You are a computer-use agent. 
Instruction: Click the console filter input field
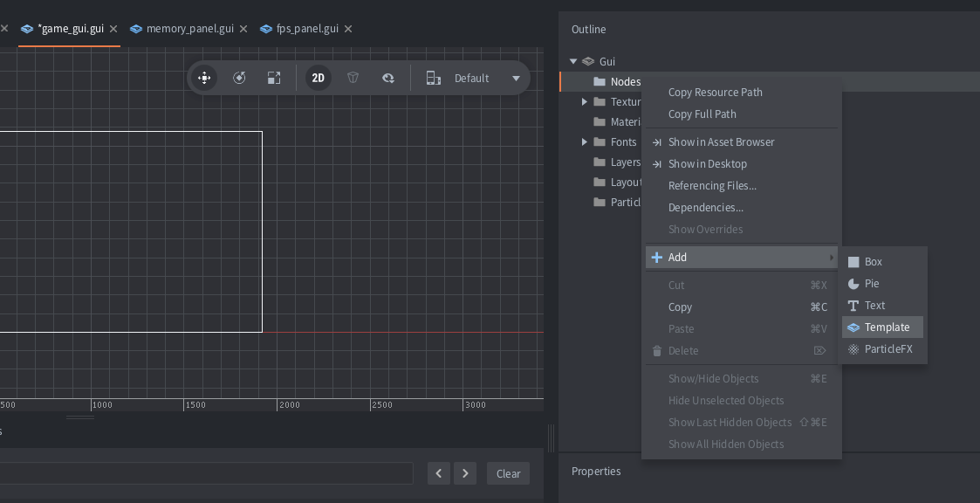point(206,473)
